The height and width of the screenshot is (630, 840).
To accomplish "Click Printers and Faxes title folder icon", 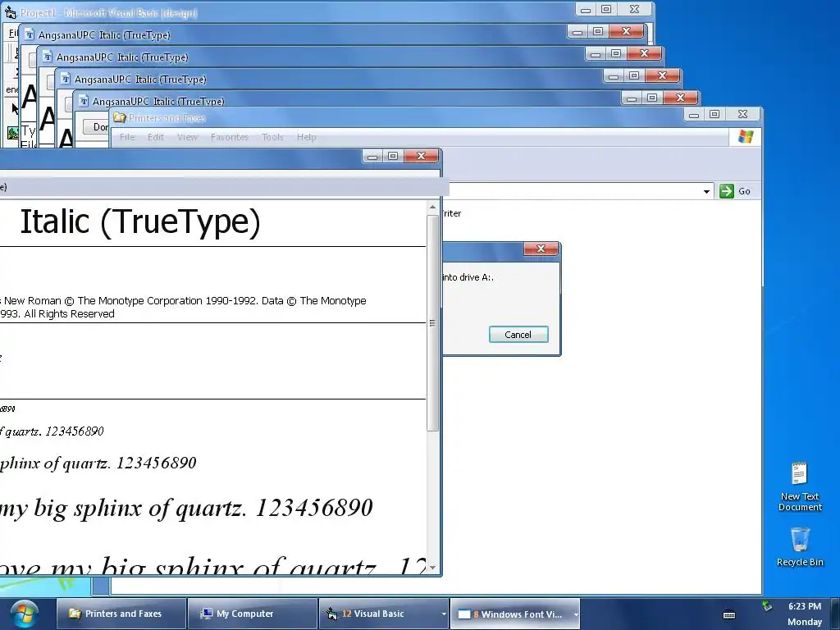I will pyautogui.click(x=120, y=118).
